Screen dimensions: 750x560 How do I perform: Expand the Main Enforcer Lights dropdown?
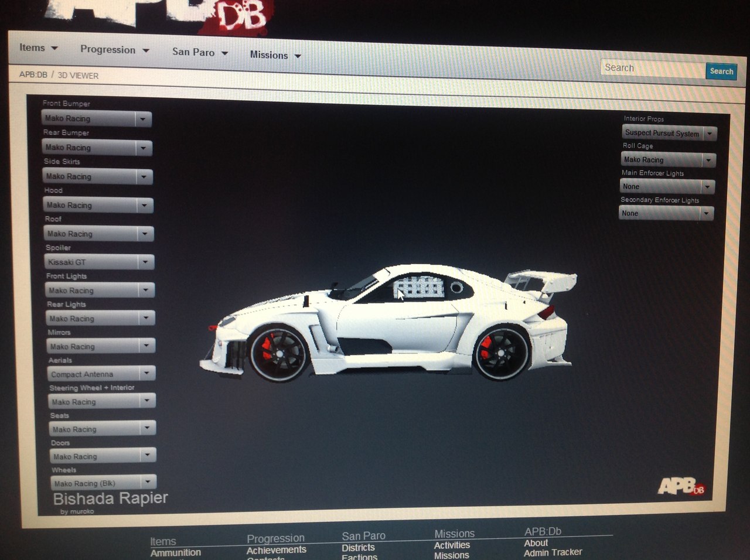coord(667,187)
